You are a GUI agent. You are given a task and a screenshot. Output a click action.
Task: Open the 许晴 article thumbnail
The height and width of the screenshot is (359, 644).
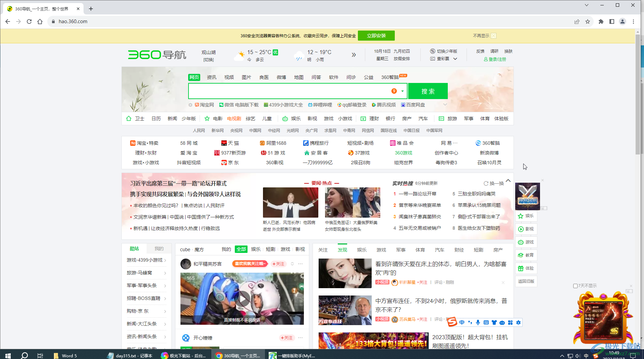click(x=345, y=273)
